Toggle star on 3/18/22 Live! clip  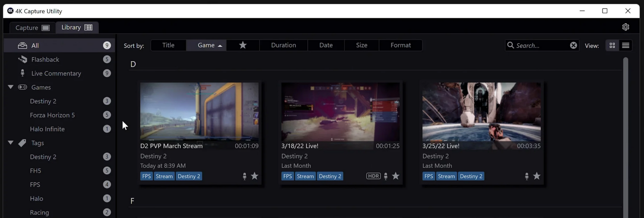[396, 176]
